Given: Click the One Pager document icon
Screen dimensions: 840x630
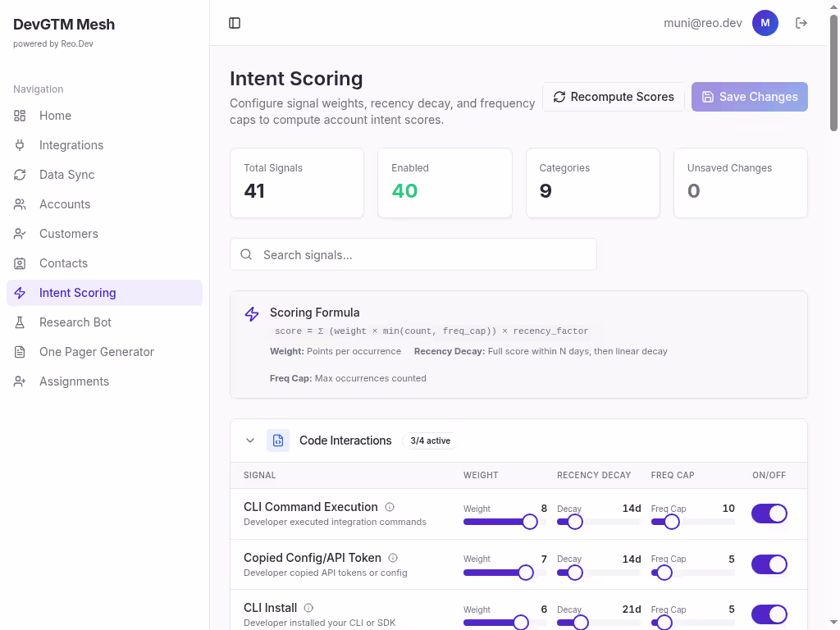Looking at the screenshot, I should point(20,352).
